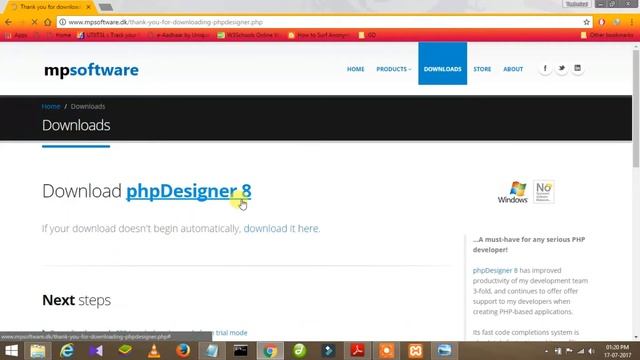Open XAMPP control panel from taskbar
640x360 pixels.
tap(415, 351)
